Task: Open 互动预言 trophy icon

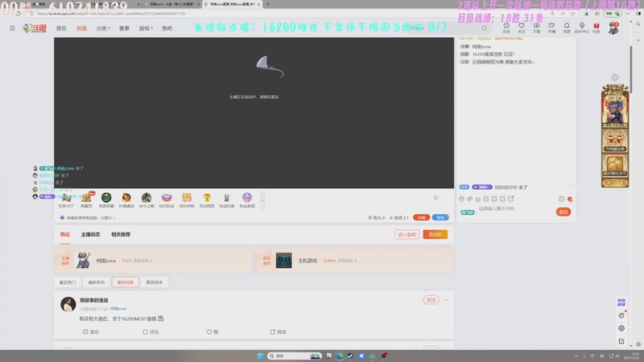Action: click(x=207, y=200)
